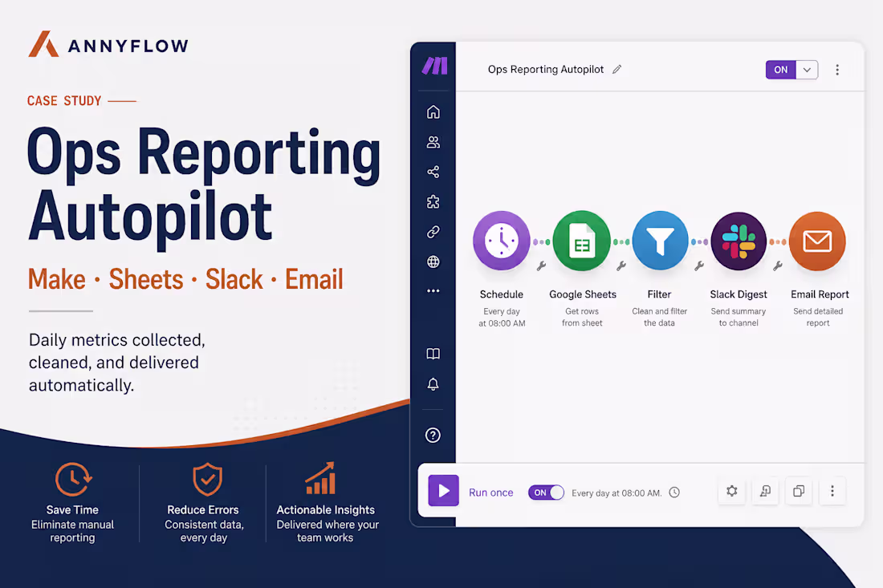Click the Make logo in the sidebar

(435, 66)
